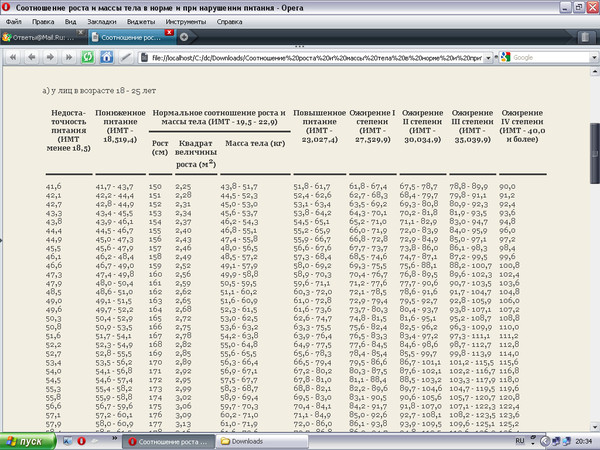Switch to the Ответы@Mail.Ru tab

(43, 38)
